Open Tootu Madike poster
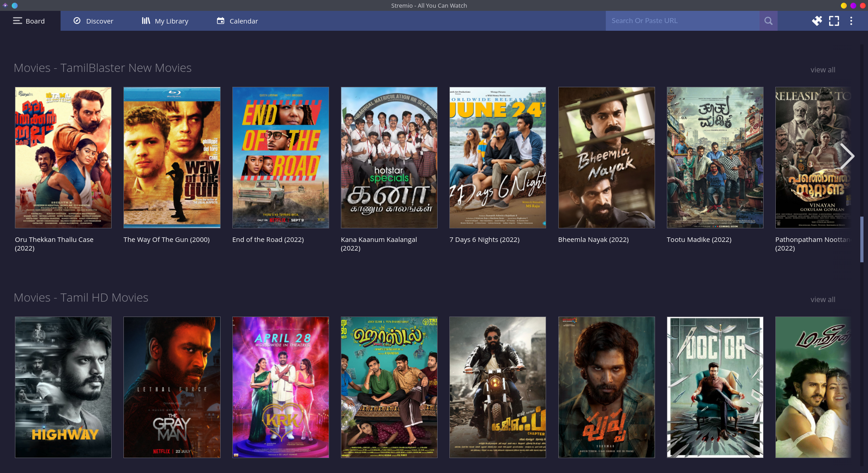The height and width of the screenshot is (473, 868). tap(715, 157)
